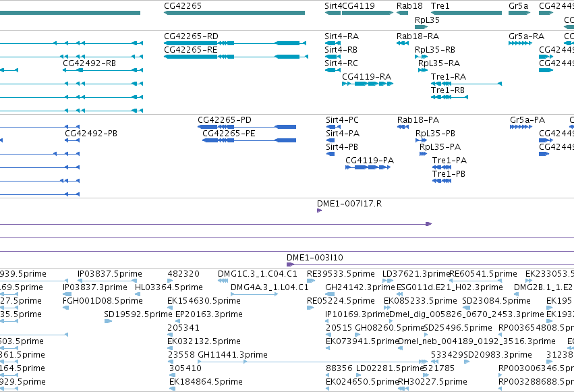The image size is (574, 392).
Task: Select the CG42492-RB transcript label
Action: 89,63
